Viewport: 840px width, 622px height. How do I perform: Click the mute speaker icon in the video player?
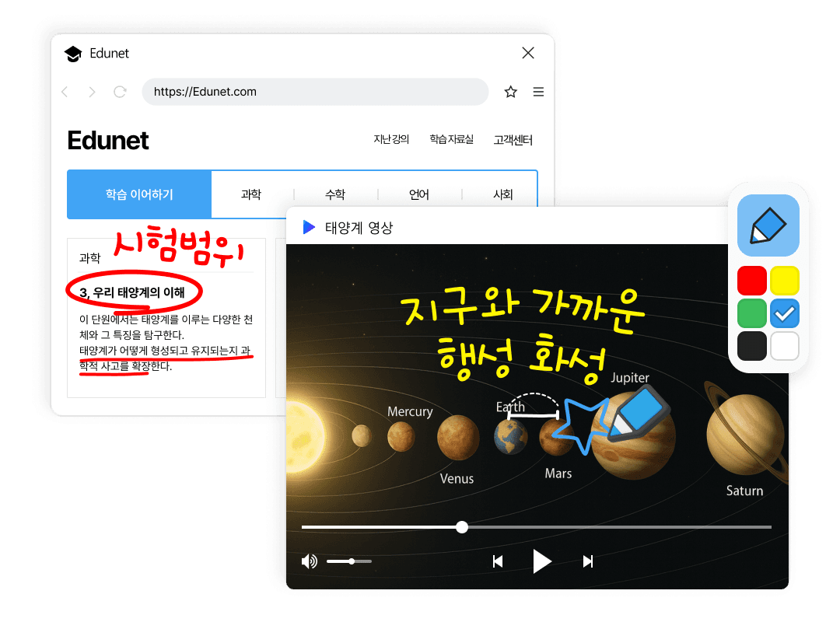(310, 561)
